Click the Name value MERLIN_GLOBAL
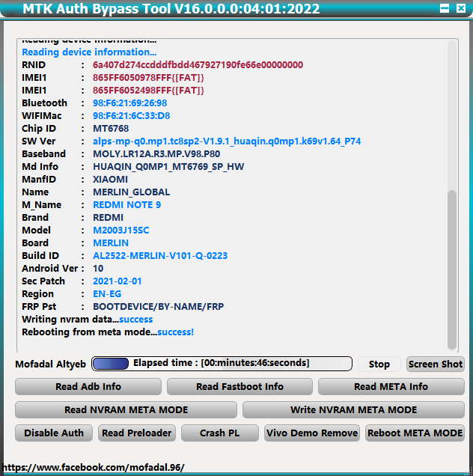Image resolution: width=473 pixels, height=476 pixels. (132, 192)
